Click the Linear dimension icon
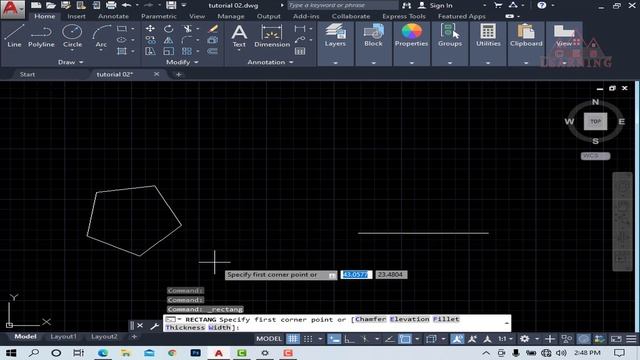The height and width of the screenshot is (360, 640). click(300, 29)
